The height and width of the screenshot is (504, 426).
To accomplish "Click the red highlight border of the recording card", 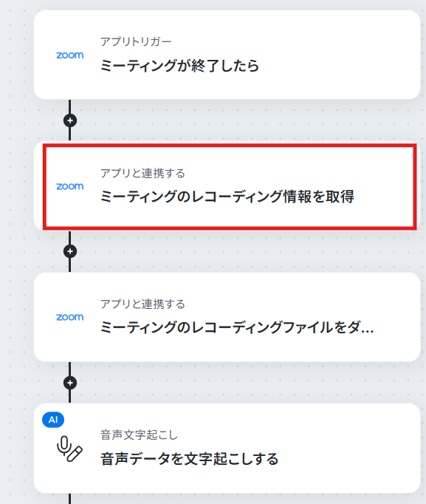I will tap(230, 146).
